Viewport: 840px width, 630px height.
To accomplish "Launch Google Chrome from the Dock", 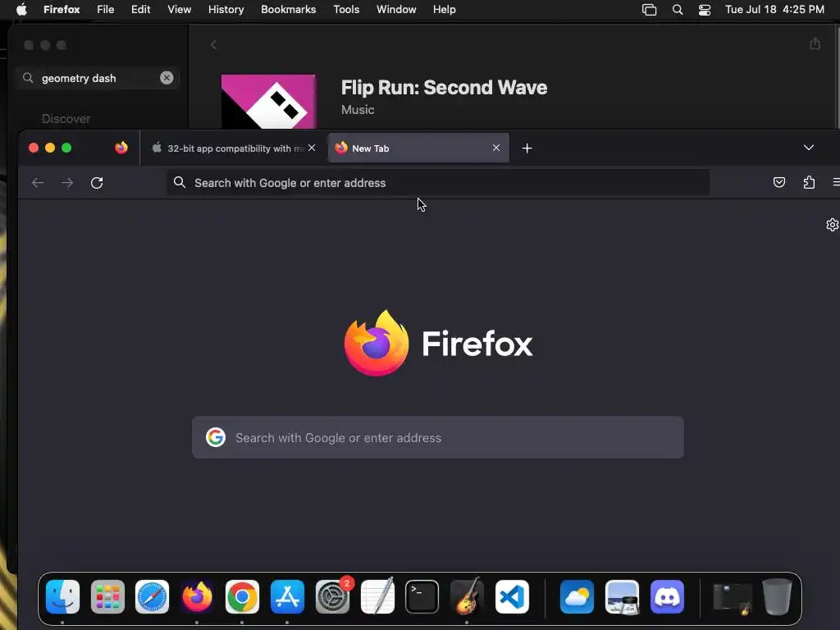I will 242,597.
